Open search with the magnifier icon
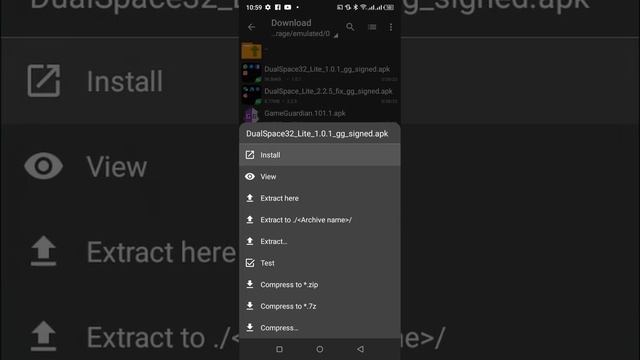Image resolution: width=640 pixels, height=360 pixels. click(350, 27)
